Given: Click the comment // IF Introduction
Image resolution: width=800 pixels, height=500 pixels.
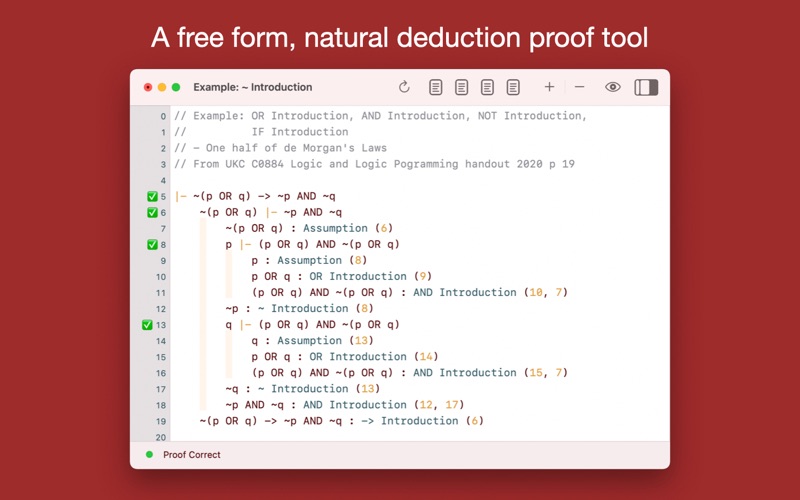Looking at the screenshot, I should [x=261, y=132].
